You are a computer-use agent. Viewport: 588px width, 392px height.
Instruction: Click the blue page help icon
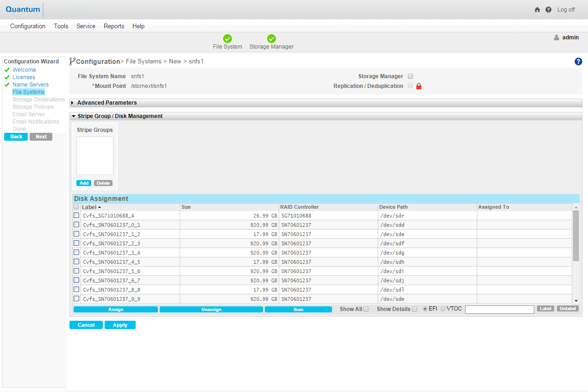(x=578, y=62)
